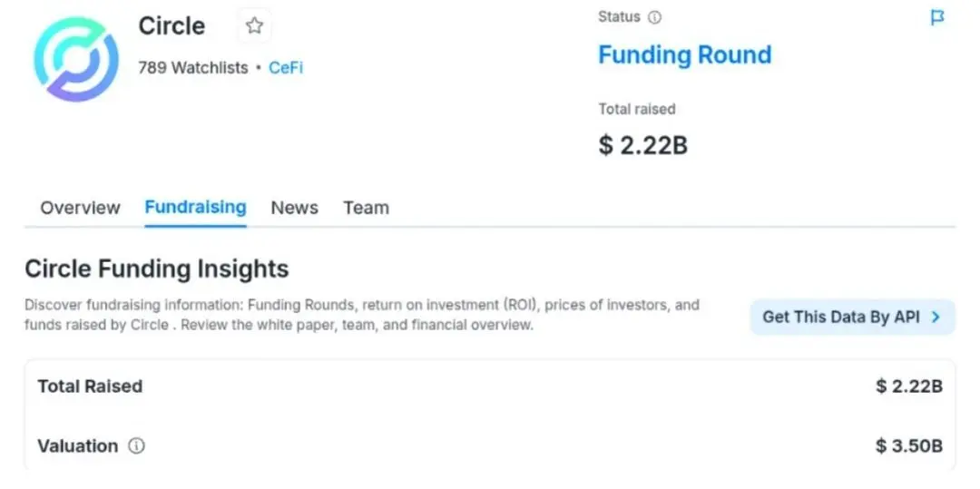Viewport: 980px width, 489px height.
Task: Select the Fundraising tab
Action: coord(195,207)
